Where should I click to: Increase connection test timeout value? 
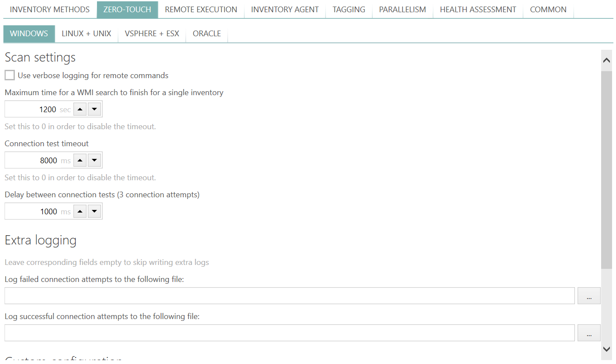(80, 161)
